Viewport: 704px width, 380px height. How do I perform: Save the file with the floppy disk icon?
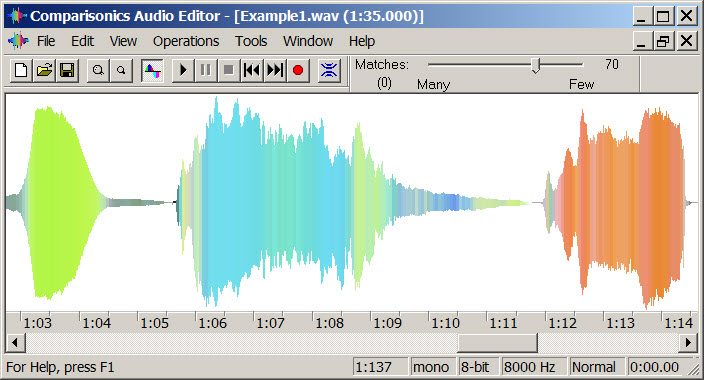(x=67, y=71)
